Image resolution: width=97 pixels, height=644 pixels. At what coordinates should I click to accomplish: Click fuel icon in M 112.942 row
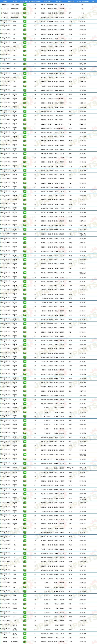(x=25, y=438)
